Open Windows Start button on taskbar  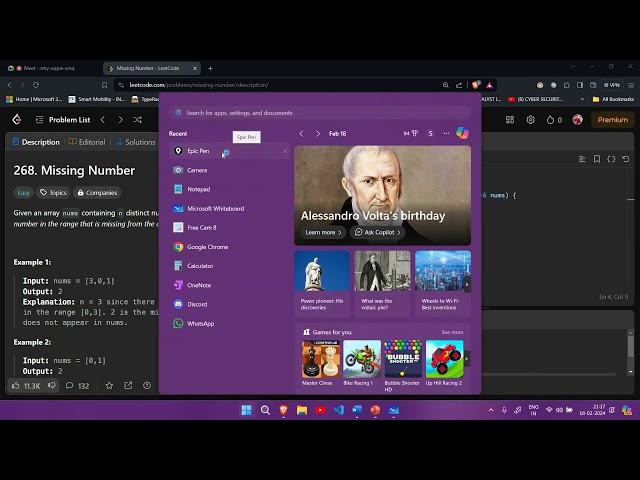click(x=247, y=410)
